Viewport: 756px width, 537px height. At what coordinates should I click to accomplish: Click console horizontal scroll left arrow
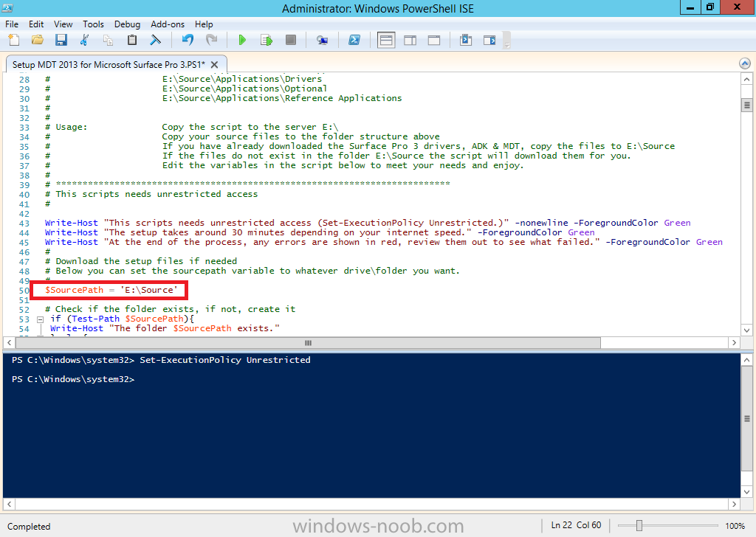(9, 505)
